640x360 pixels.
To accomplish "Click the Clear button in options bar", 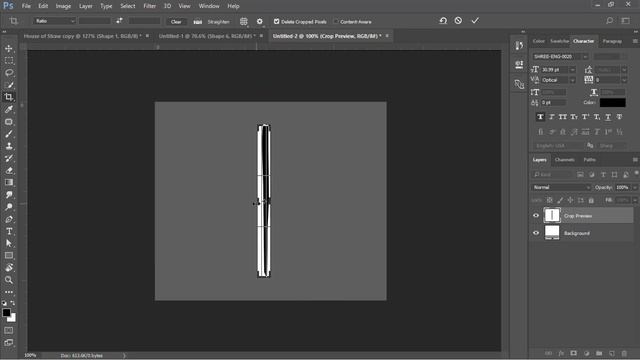I will click(x=176, y=22).
